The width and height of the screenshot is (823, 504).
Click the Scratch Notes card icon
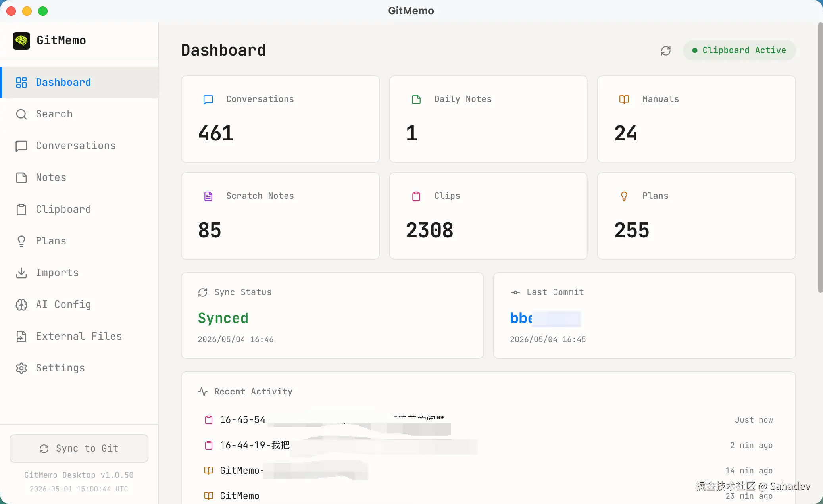pyautogui.click(x=208, y=196)
